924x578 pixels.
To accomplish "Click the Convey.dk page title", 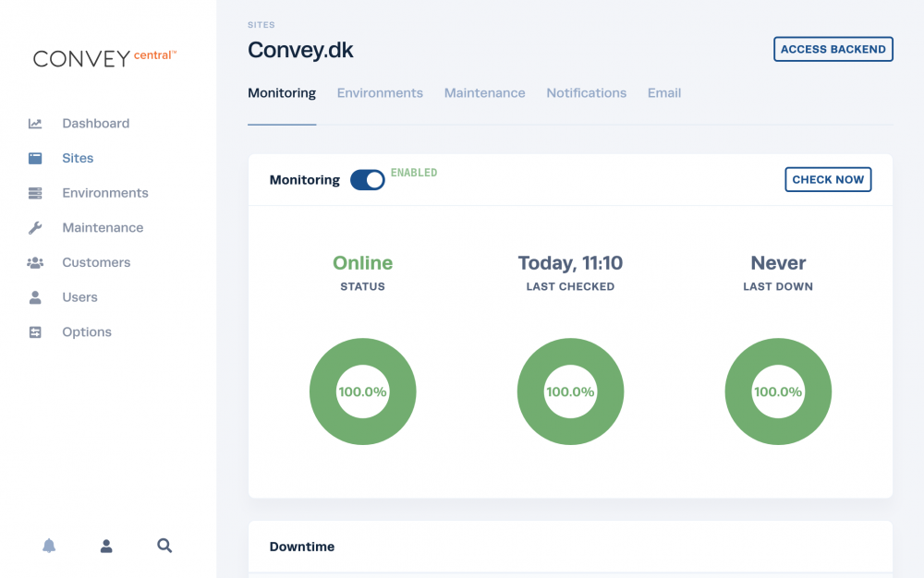I will 300,50.
